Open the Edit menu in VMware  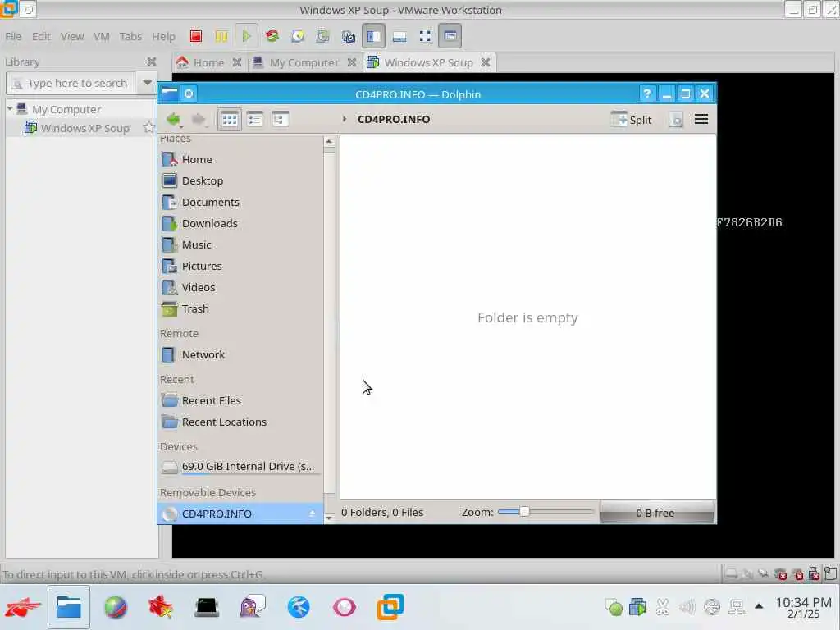tap(41, 36)
